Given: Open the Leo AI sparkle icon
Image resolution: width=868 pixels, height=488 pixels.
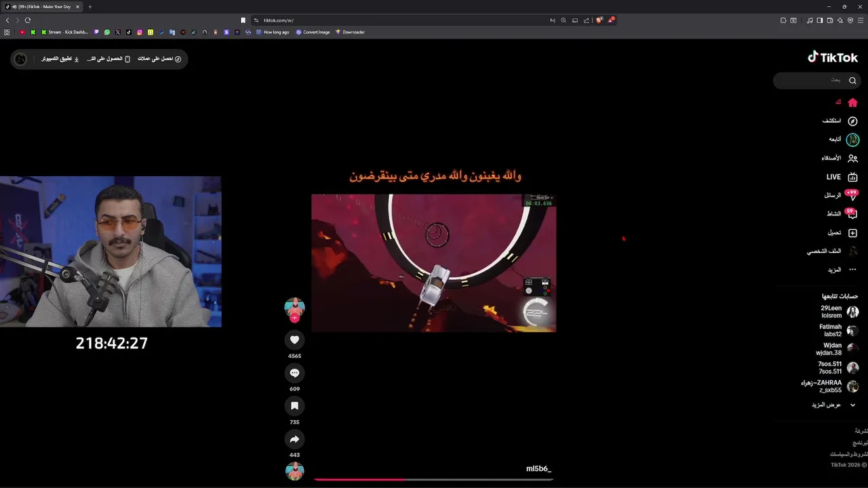Looking at the screenshot, I should 840,20.
